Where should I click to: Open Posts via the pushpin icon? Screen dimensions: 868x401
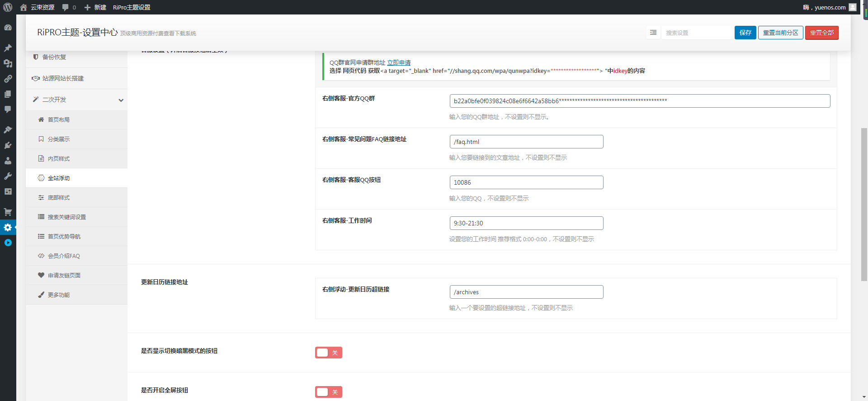(8, 48)
